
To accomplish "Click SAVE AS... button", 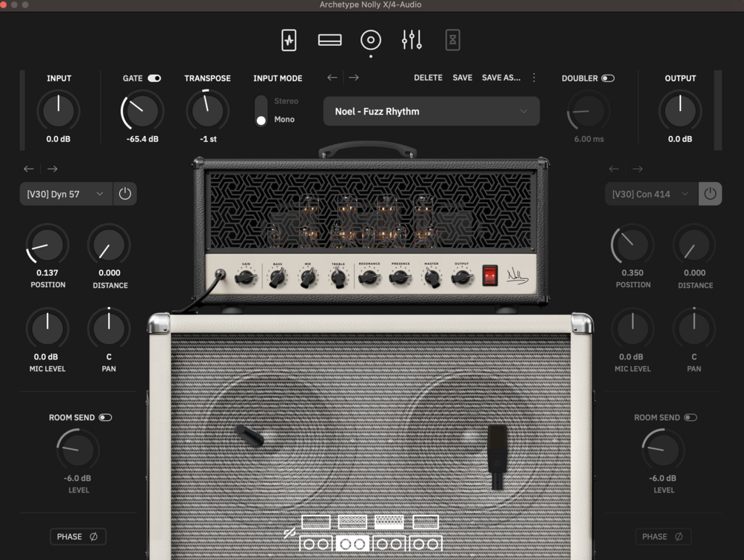I will click(501, 77).
